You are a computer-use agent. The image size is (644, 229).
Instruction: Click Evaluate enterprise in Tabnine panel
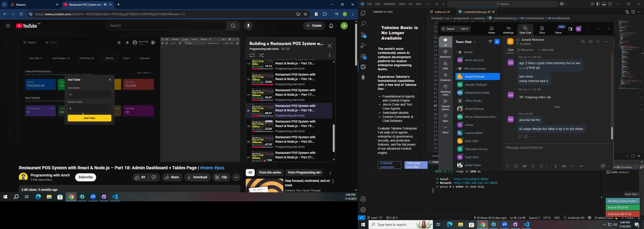pyautogui.click(x=389, y=165)
